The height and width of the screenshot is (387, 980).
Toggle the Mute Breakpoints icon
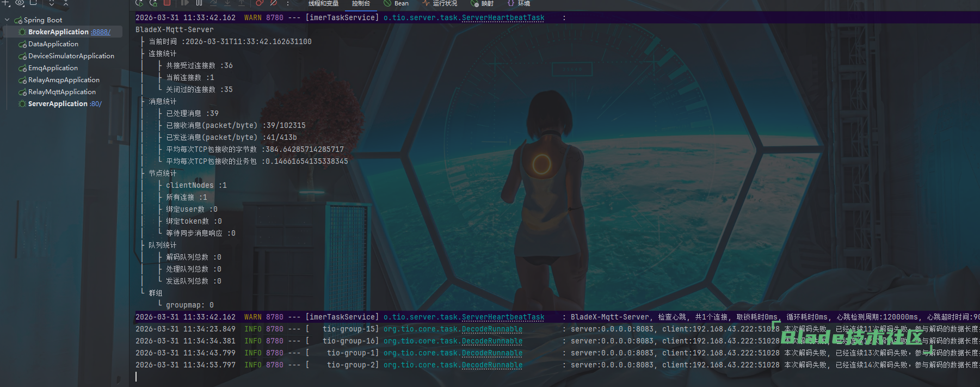pos(274,3)
